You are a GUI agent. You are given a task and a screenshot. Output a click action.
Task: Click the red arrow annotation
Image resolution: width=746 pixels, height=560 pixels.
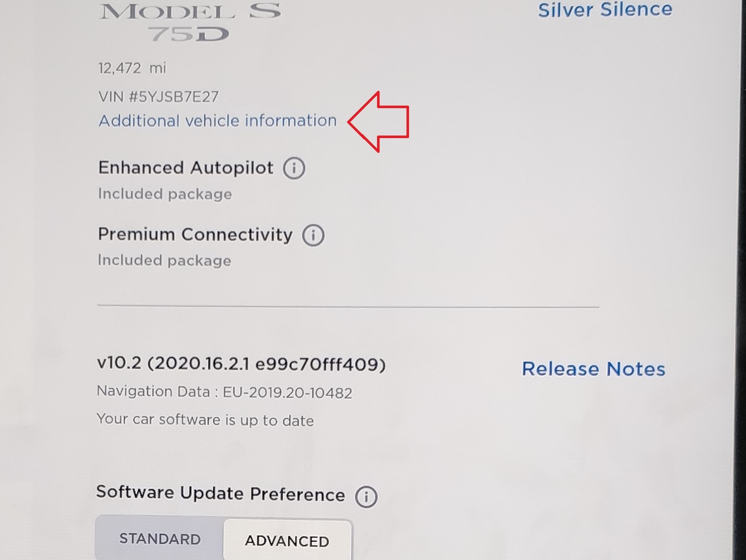(x=378, y=122)
